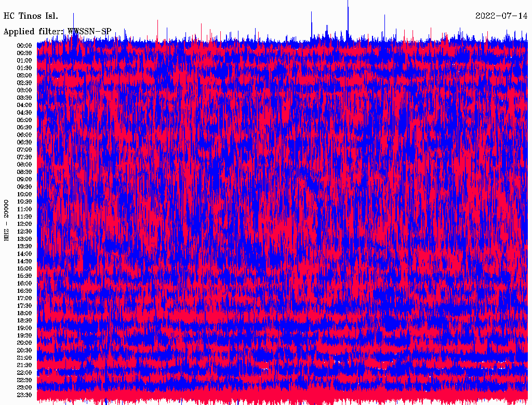Select the 19:00 time row label
The image size is (532, 405).
(x=24, y=328)
